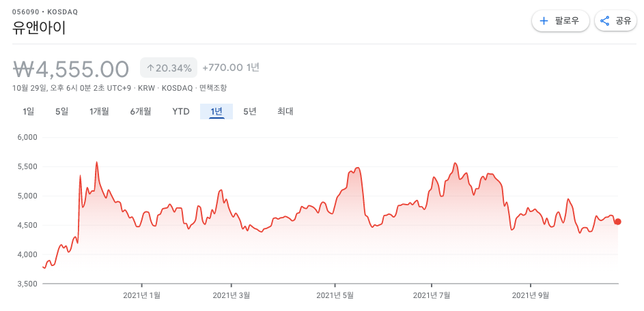Switch to the 1개월 range tab

(x=99, y=111)
